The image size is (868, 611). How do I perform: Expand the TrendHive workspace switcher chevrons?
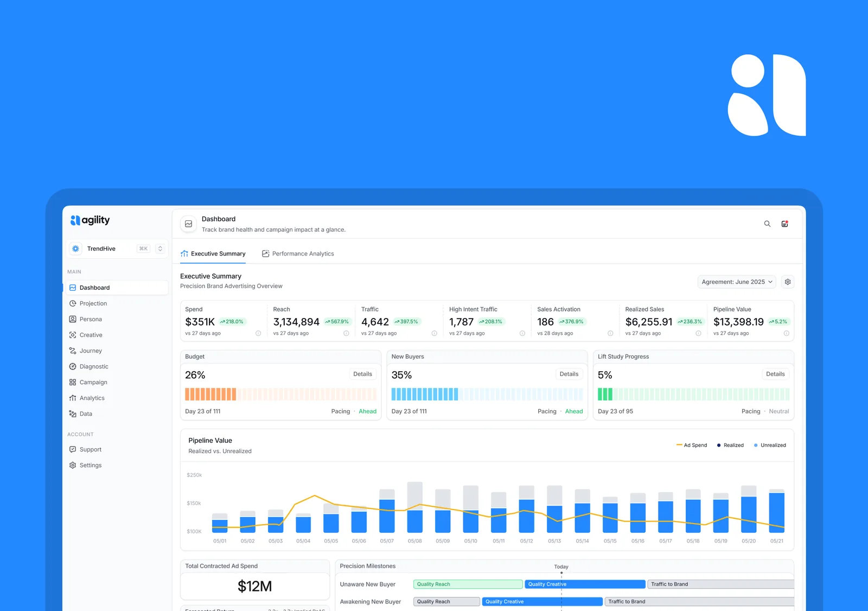point(160,249)
